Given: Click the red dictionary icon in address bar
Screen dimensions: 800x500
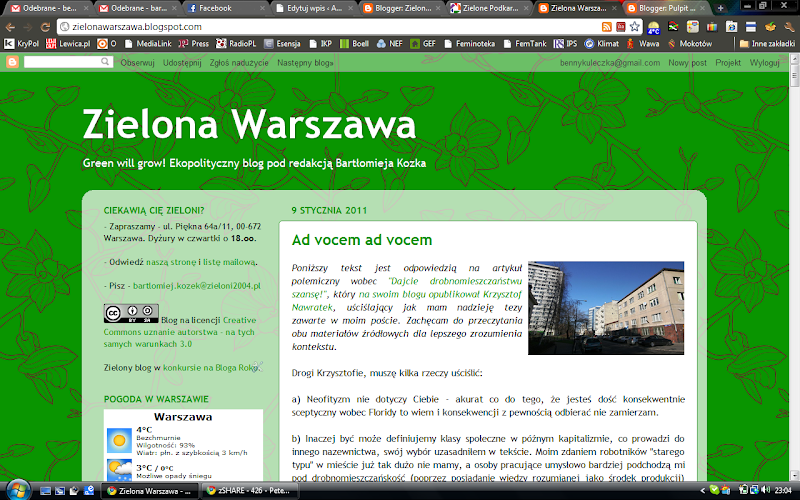Looking at the screenshot, I should click(620, 27).
